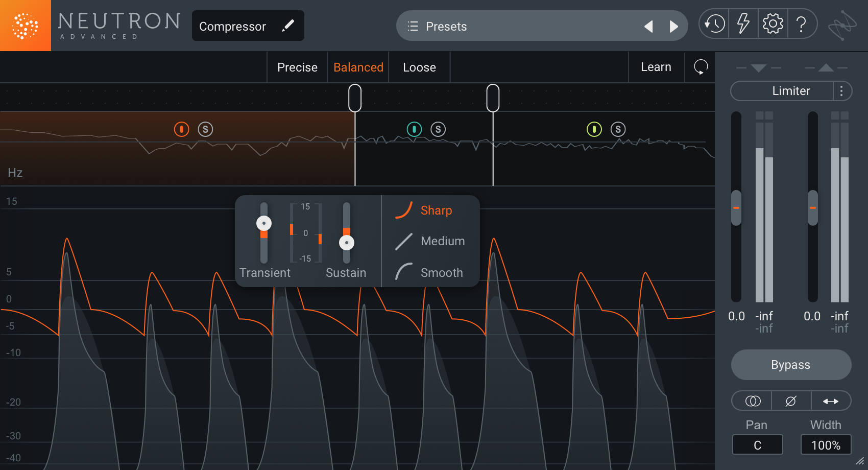Viewport: 868px width, 470px height.
Task: Open the Limiter three-dot options menu
Action: (841, 91)
